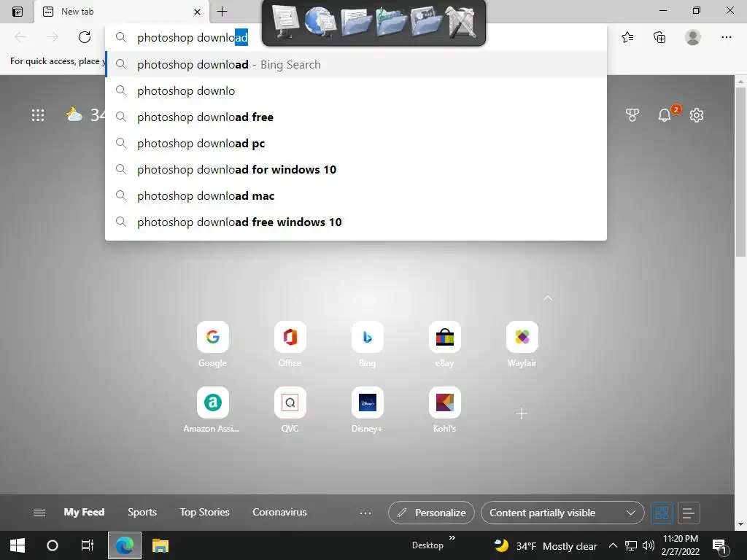This screenshot has width=747, height=560.
Task: Open the Content partially visible dropdown
Action: pos(562,513)
